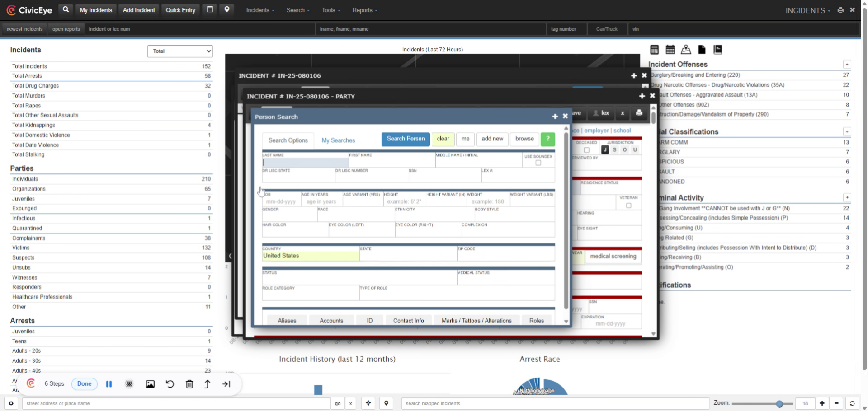Click the Person Search vertical scrollbar
Image resolution: width=868 pixels, height=411 pixels.
(566, 221)
